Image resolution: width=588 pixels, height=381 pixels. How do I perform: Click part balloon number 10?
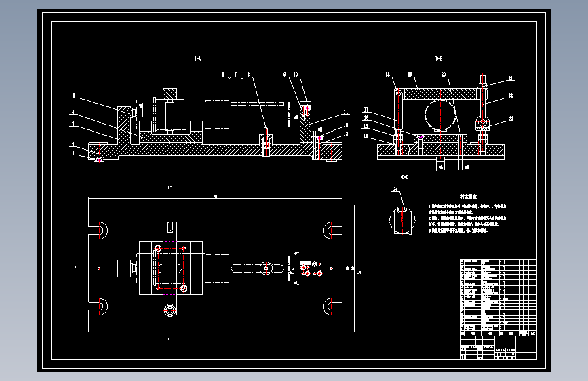pos(296,75)
